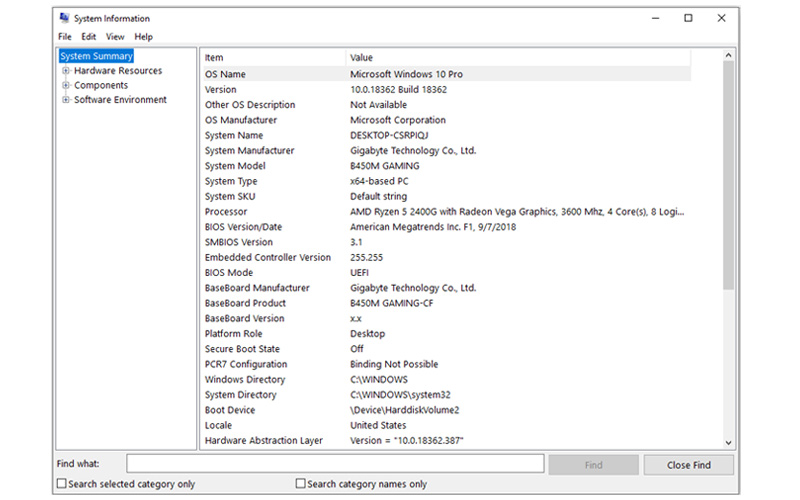
Task: Select the Embedded Controller Version row
Action: point(447,258)
